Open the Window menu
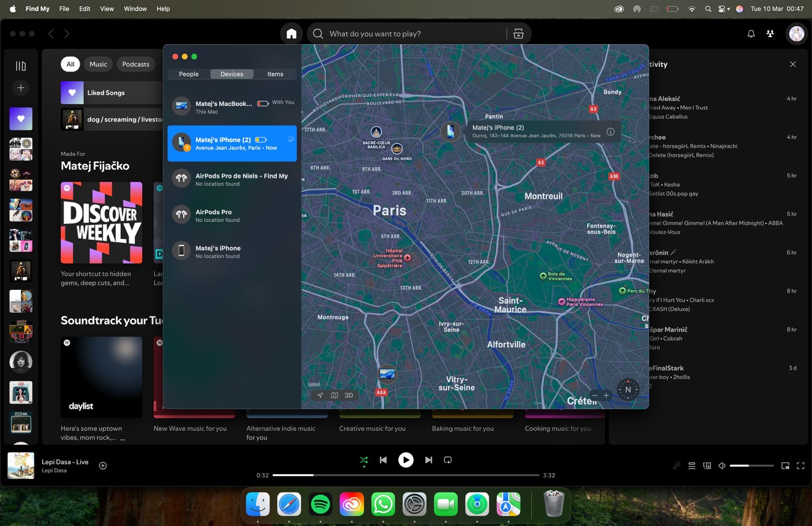 pyautogui.click(x=135, y=9)
